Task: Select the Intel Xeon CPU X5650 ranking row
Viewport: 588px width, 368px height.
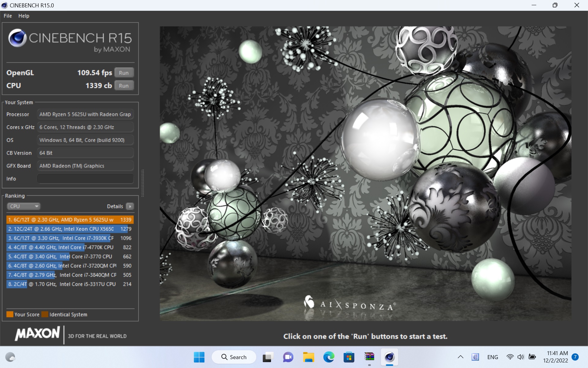Action: point(70,229)
